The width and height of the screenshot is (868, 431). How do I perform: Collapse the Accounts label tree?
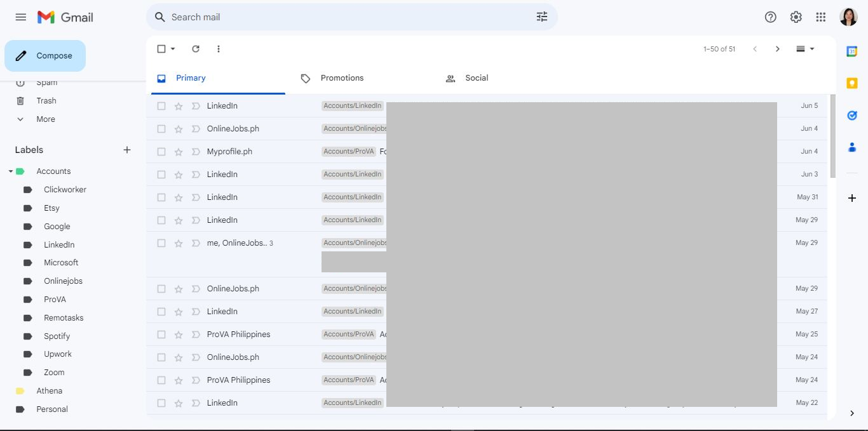[11, 171]
